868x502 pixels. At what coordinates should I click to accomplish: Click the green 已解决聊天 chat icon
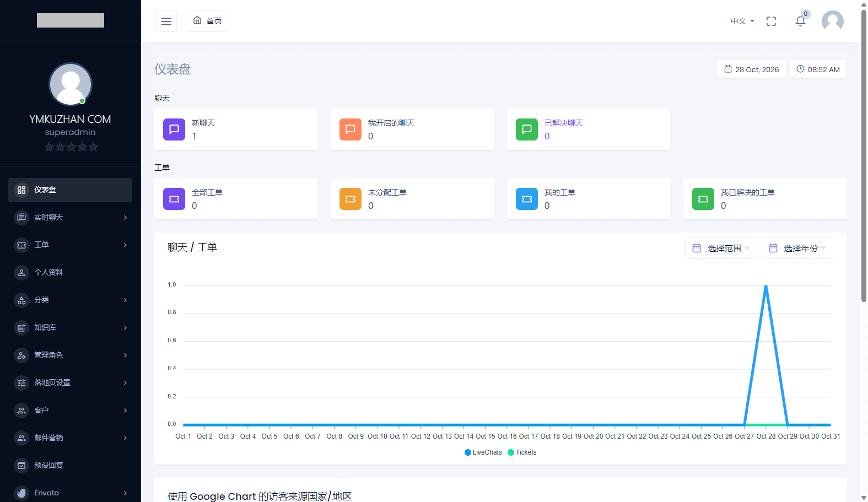(527, 129)
